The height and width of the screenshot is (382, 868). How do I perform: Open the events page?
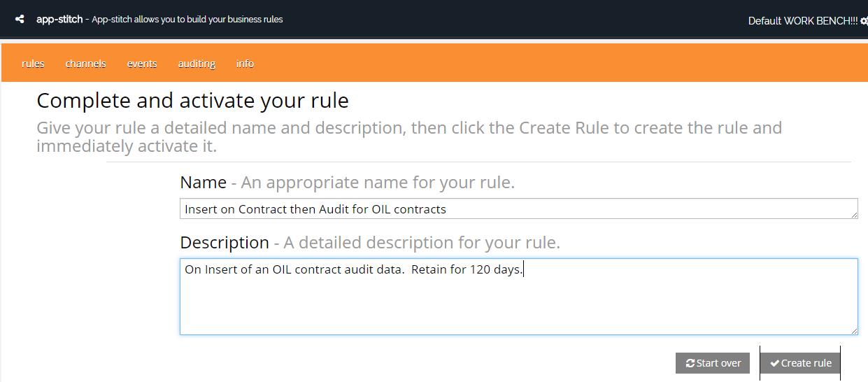click(142, 64)
